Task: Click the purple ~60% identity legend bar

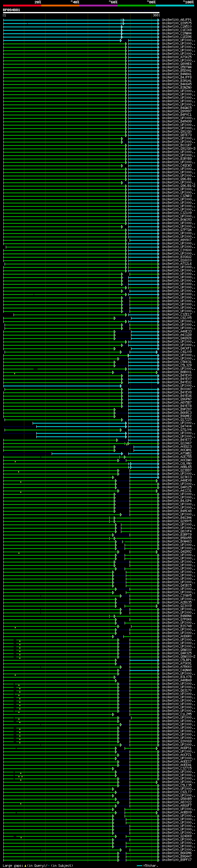Action: point(98,6)
